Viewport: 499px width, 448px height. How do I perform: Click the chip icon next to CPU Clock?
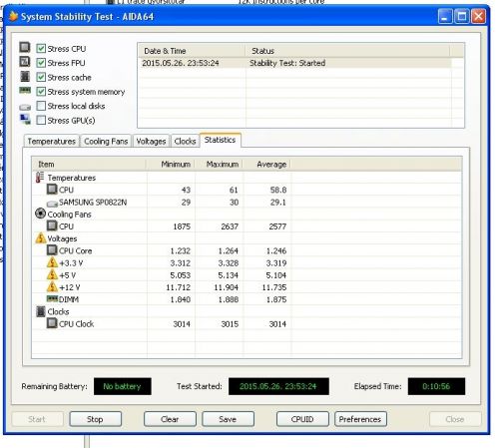52,323
